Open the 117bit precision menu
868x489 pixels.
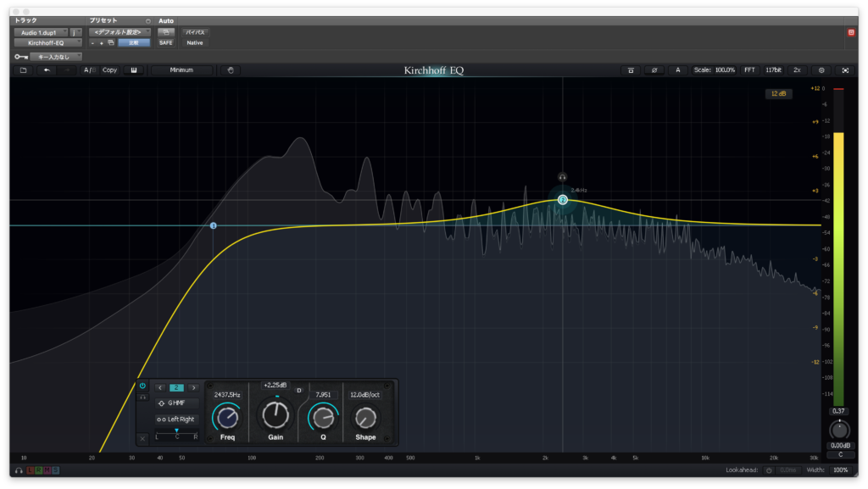tap(773, 70)
